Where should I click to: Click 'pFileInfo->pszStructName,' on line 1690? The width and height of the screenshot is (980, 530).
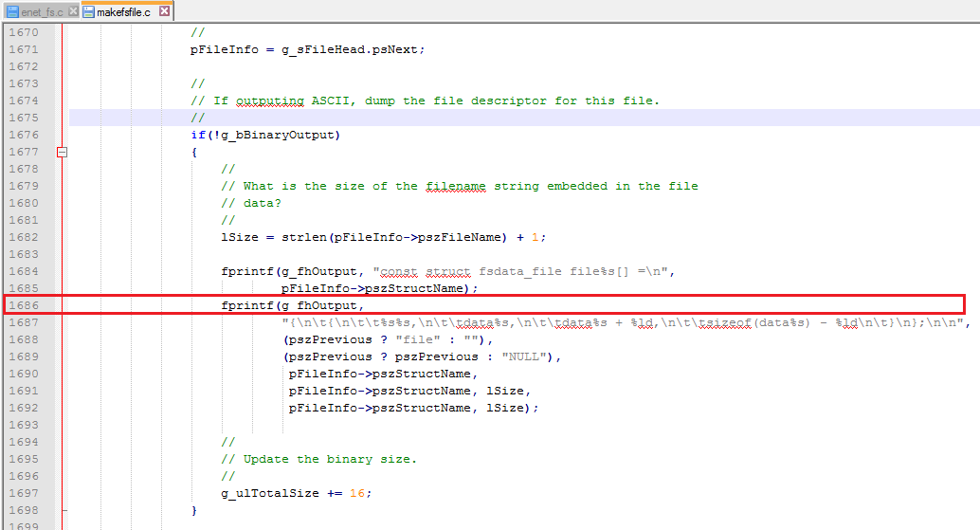point(383,374)
